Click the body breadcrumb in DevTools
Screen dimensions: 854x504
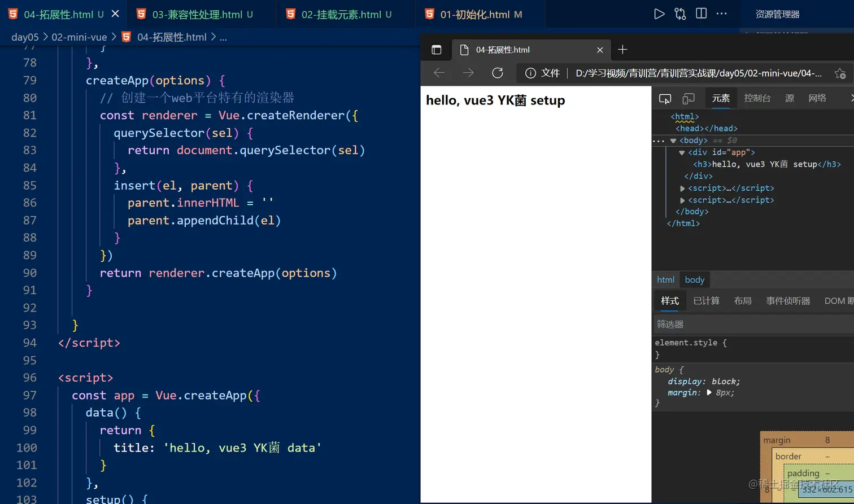tap(694, 280)
